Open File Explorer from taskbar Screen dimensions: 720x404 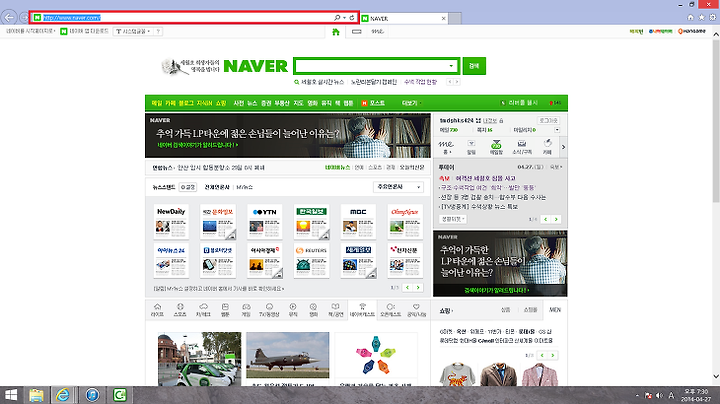point(36,395)
